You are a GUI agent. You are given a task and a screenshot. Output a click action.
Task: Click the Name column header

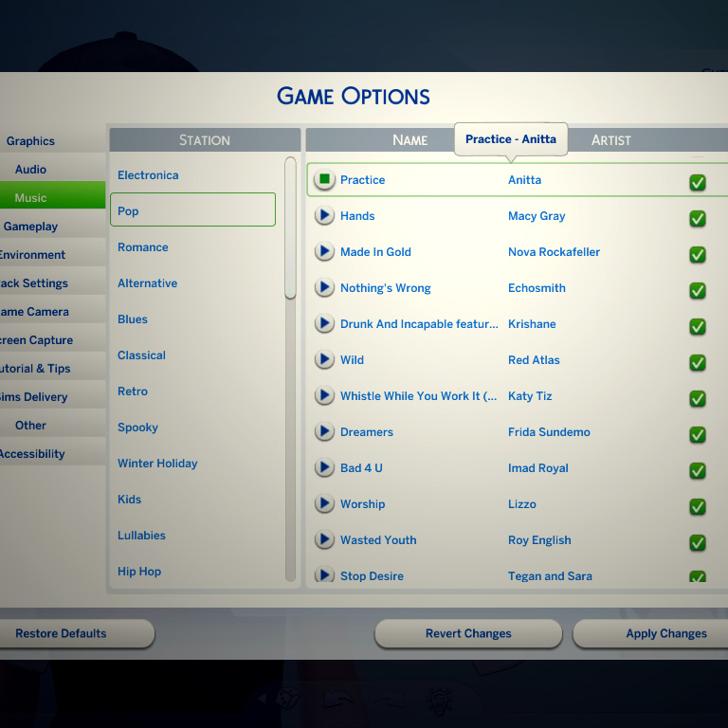click(x=409, y=139)
